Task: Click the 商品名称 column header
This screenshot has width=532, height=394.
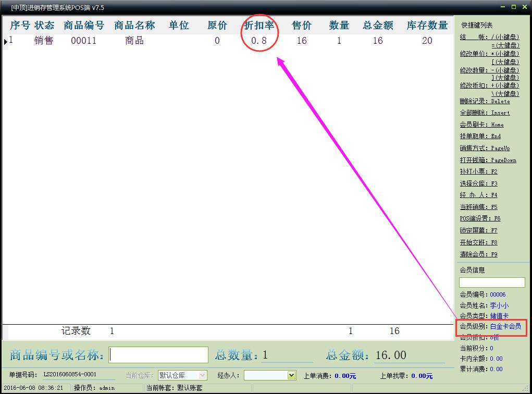Action: (x=134, y=25)
